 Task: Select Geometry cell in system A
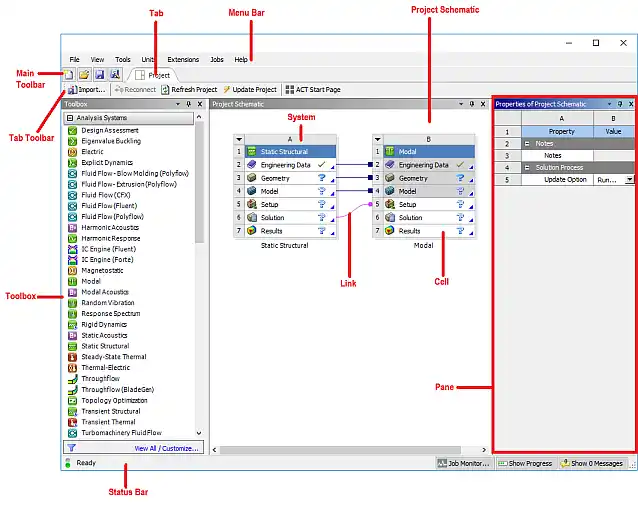click(x=291, y=178)
